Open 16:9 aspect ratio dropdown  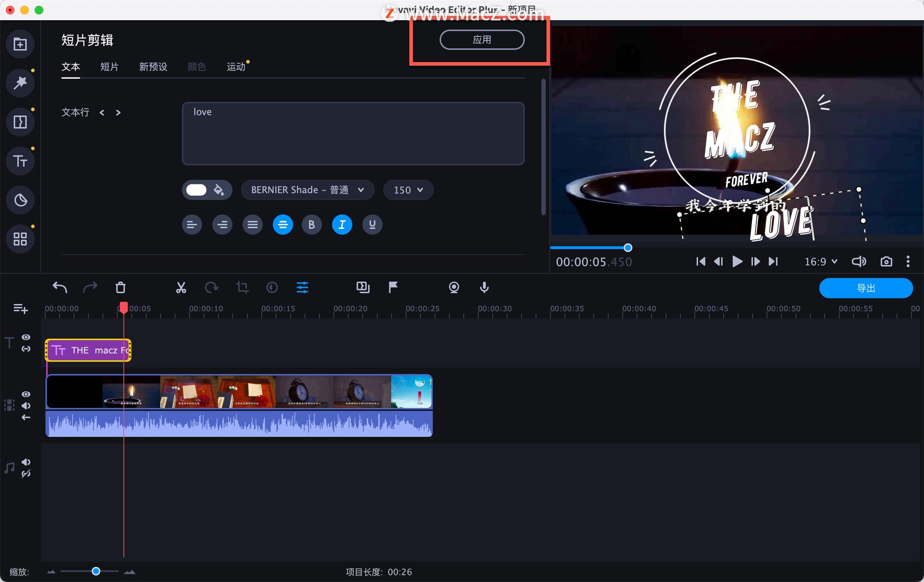821,261
